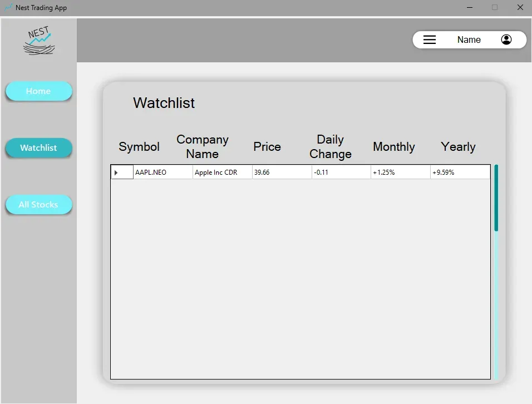The width and height of the screenshot is (532, 404).
Task: Select the AAPL.NEO row arrow header
Action: click(x=122, y=173)
